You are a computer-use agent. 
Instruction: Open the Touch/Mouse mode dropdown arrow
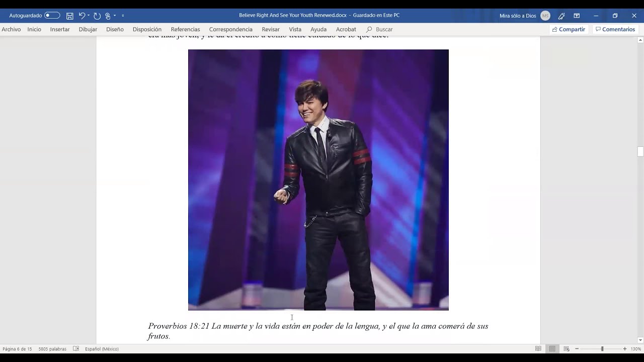coord(115,16)
